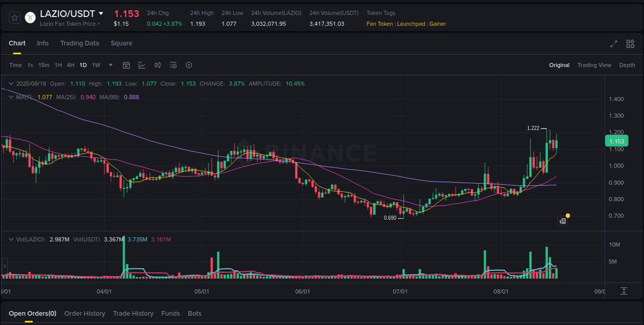644x325 pixels.
Task: Open the Order History tab
Action: [x=84, y=313]
